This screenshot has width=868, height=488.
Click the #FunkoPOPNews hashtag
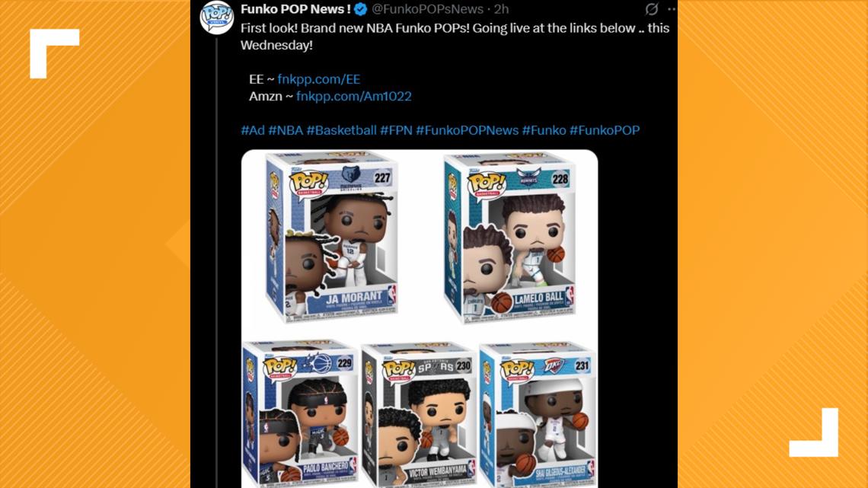(468, 131)
